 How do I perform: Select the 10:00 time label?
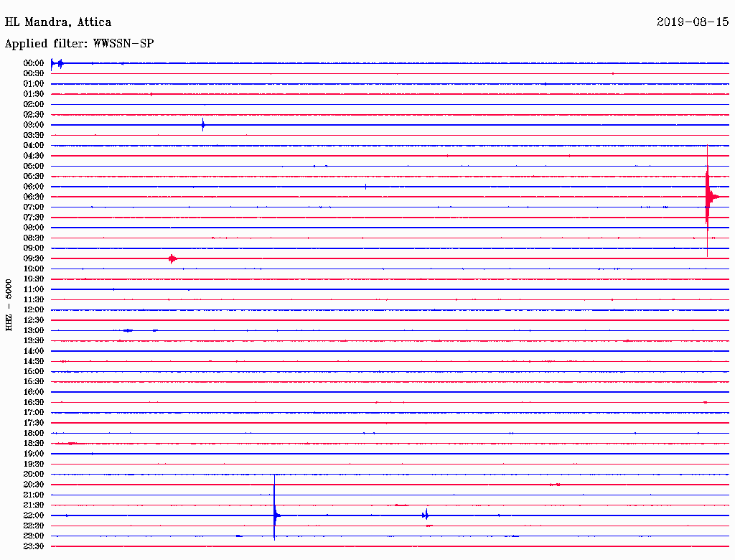(x=34, y=269)
